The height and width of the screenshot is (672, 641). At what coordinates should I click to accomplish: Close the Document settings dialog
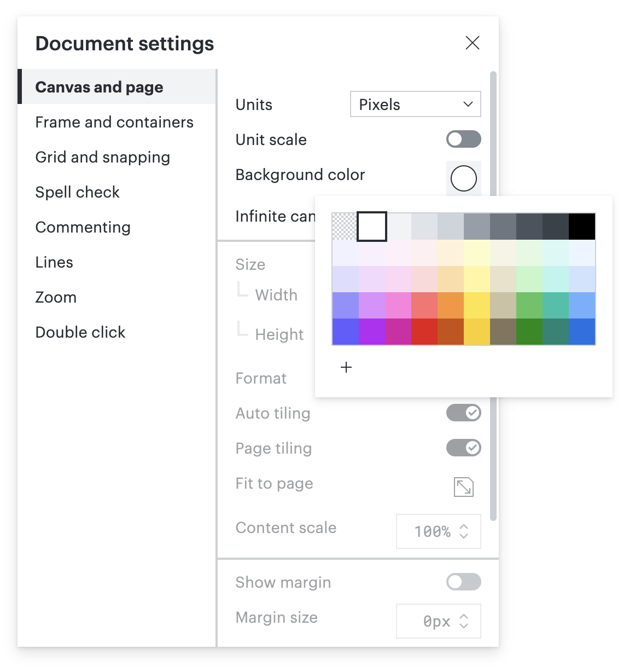[x=472, y=43]
